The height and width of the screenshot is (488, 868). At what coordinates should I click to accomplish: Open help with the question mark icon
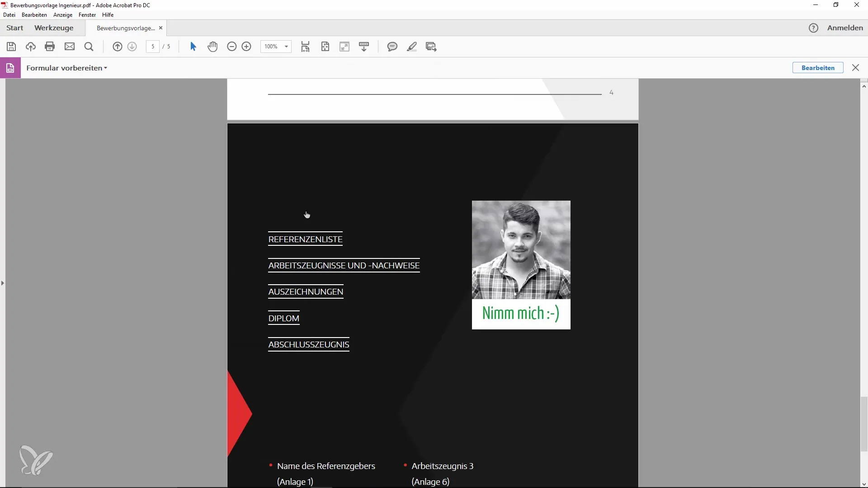coord(813,28)
